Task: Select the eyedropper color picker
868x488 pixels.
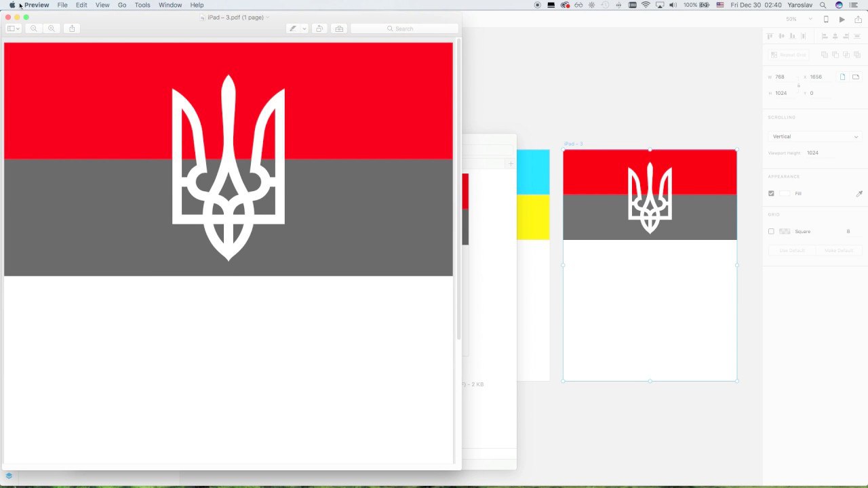Action: pyautogui.click(x=859, y=193)
